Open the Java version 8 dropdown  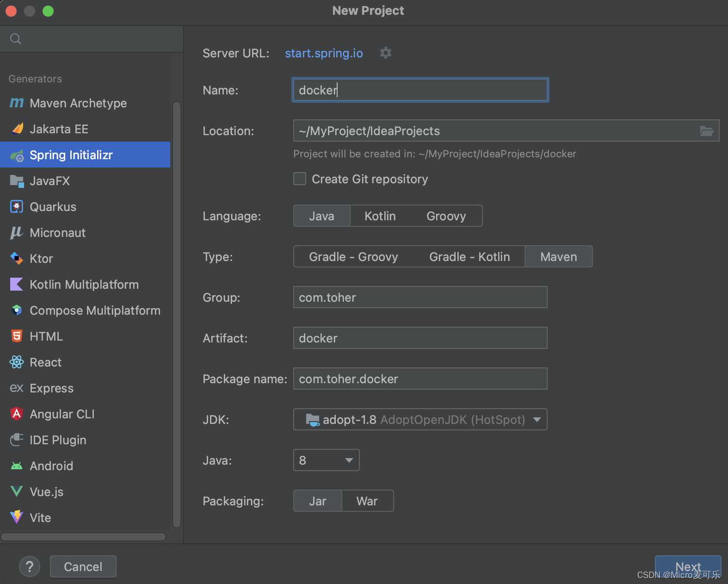pos(327,460)
